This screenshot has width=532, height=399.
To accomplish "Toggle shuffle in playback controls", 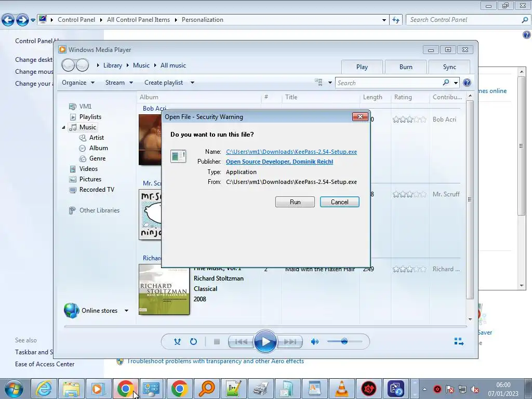I will (x=177, y=342).
